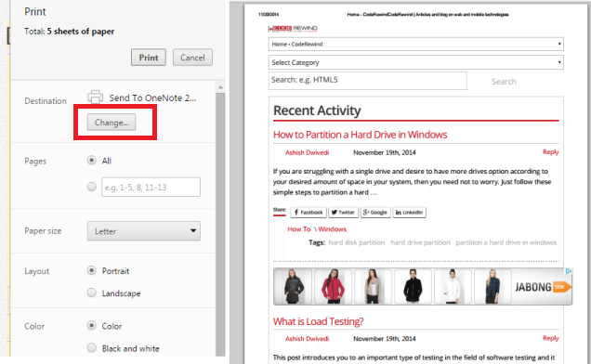Click the page range input field
591x364 pixels.
pyautogui.click(x=151, y=187)
